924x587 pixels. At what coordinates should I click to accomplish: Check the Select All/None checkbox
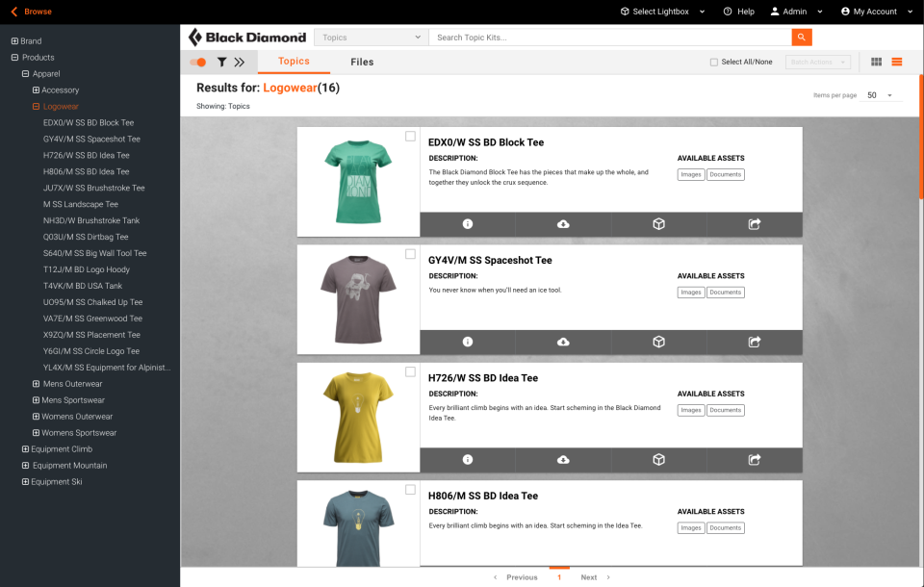click(x=713, y=62)
